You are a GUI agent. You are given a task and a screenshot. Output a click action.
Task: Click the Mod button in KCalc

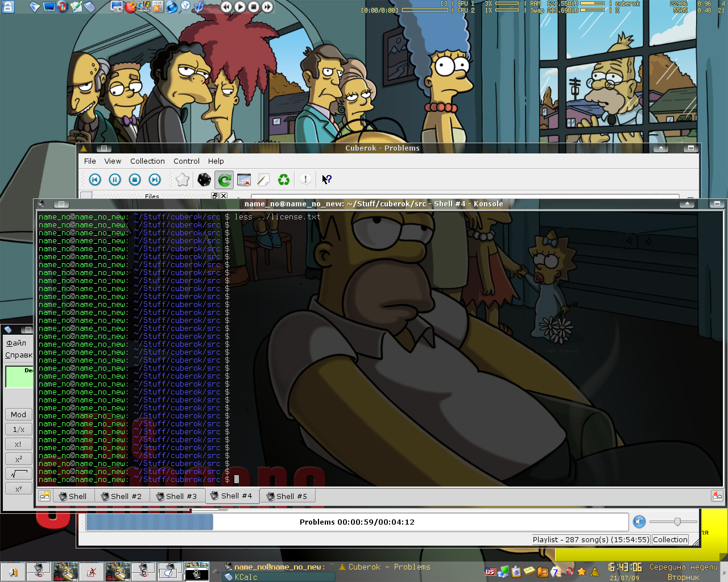click(18, 414)
